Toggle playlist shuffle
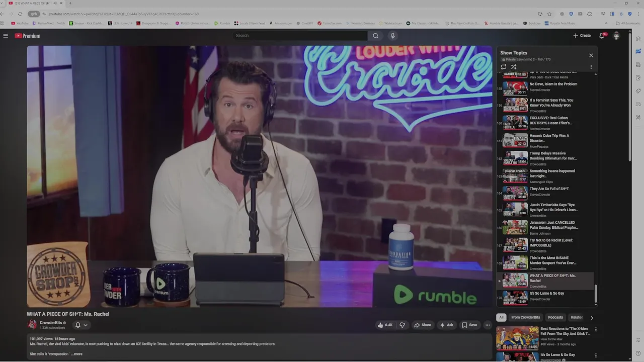 click(514, 67)
